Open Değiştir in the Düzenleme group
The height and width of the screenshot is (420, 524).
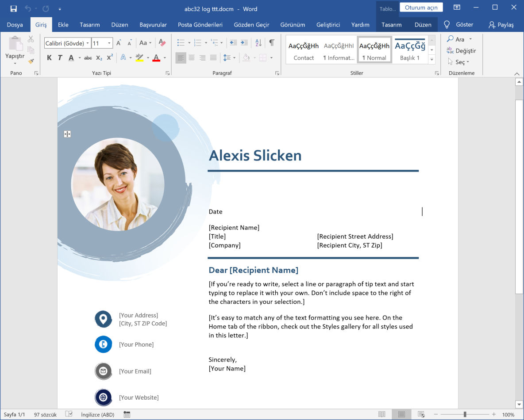tap(462, 50)
